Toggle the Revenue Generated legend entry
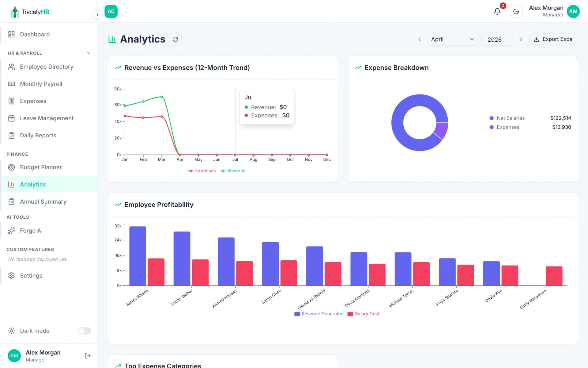The height and width of the screenshot is (368, 588). (318, 314)
